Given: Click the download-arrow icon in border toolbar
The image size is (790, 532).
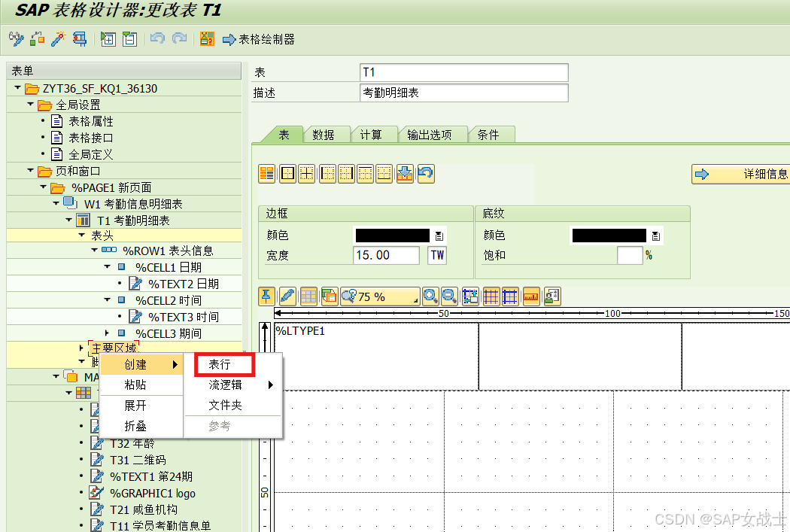Looking at the screenshot, I should coord(405,174).
